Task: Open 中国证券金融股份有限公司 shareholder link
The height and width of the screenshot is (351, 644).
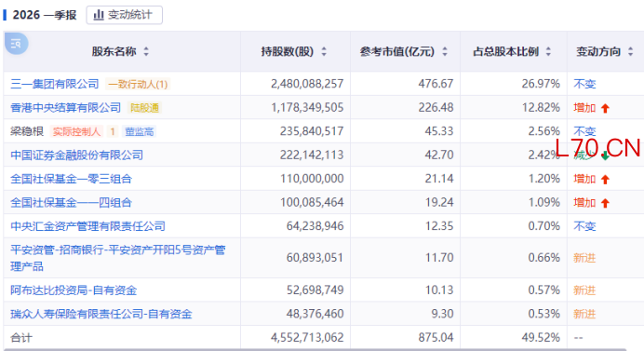Action: click(x=77, y=155)
